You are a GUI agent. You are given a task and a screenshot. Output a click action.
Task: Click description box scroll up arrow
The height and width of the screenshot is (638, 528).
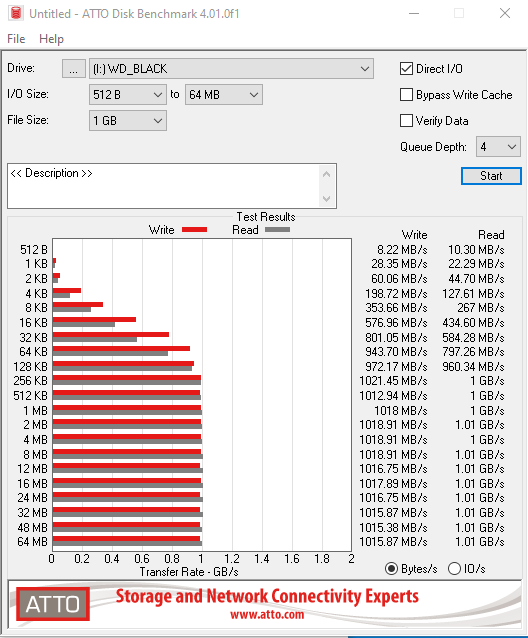tap(326, 175)
